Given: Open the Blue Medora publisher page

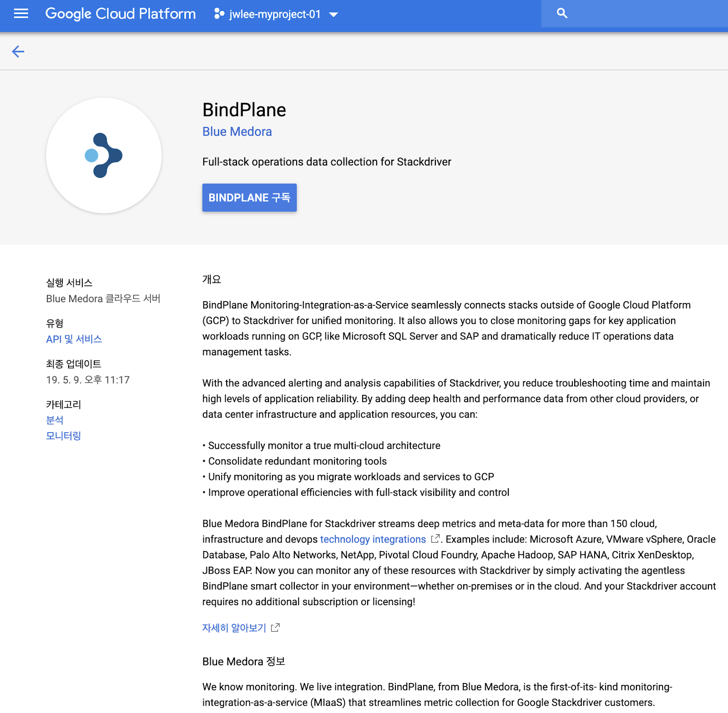Looking at the screenshot, I should coord(237,131).
